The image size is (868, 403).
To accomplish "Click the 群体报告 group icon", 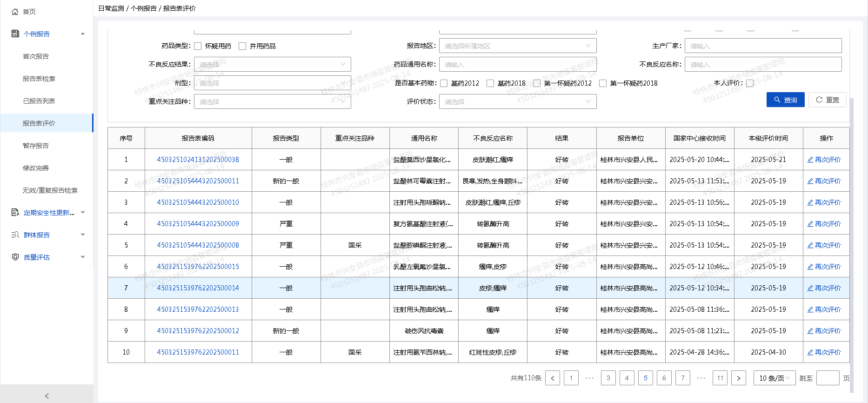I will click(x=15, y=235).
